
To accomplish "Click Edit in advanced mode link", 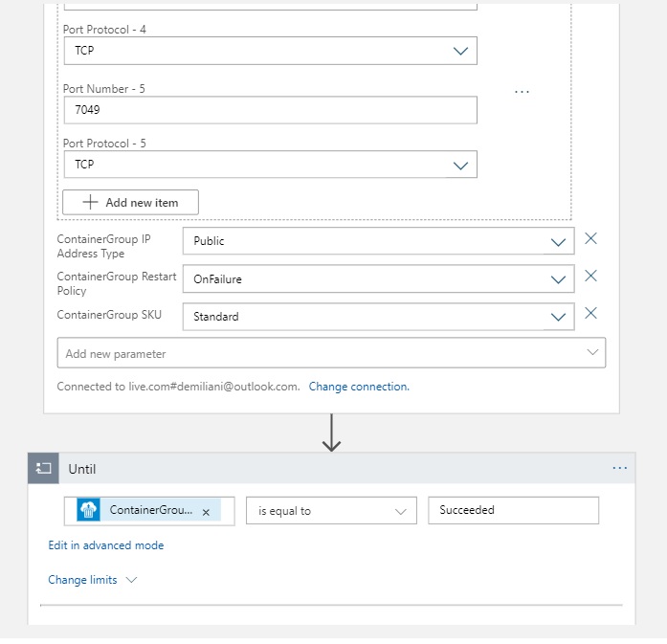I will (106, 545).
